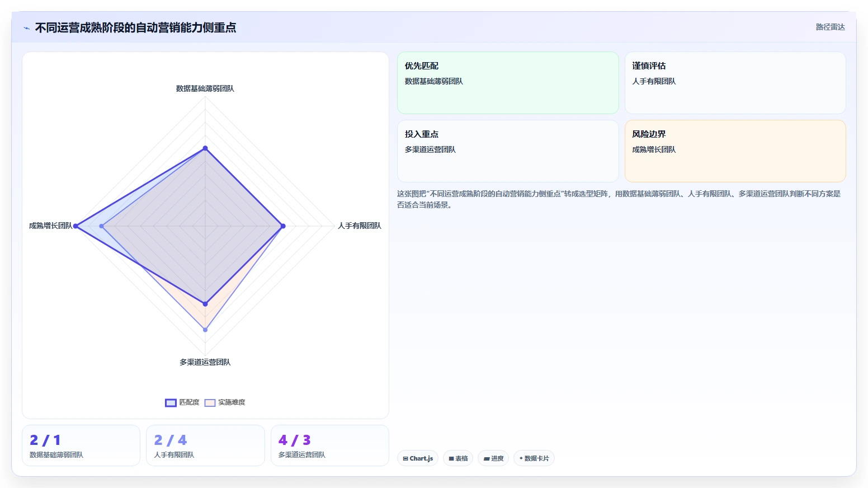Click radar axis label 人手有限团队
868x488 pixels.
point(360,226)
